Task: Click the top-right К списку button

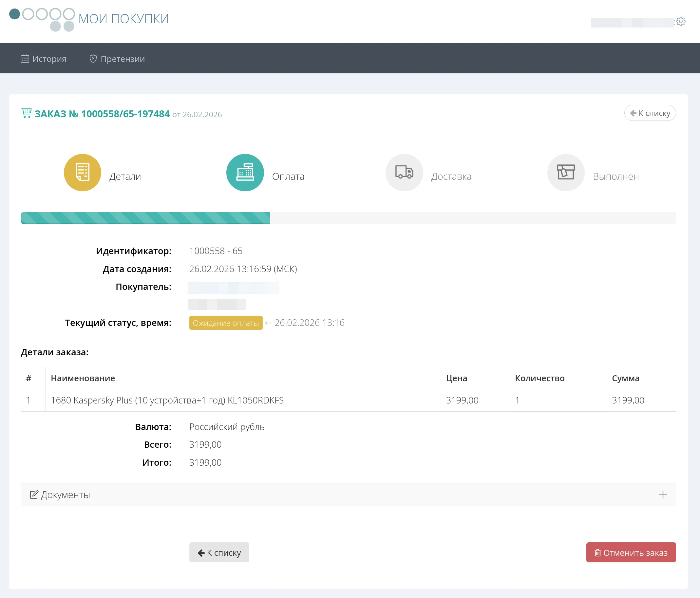Action: (x=650, y=113)
